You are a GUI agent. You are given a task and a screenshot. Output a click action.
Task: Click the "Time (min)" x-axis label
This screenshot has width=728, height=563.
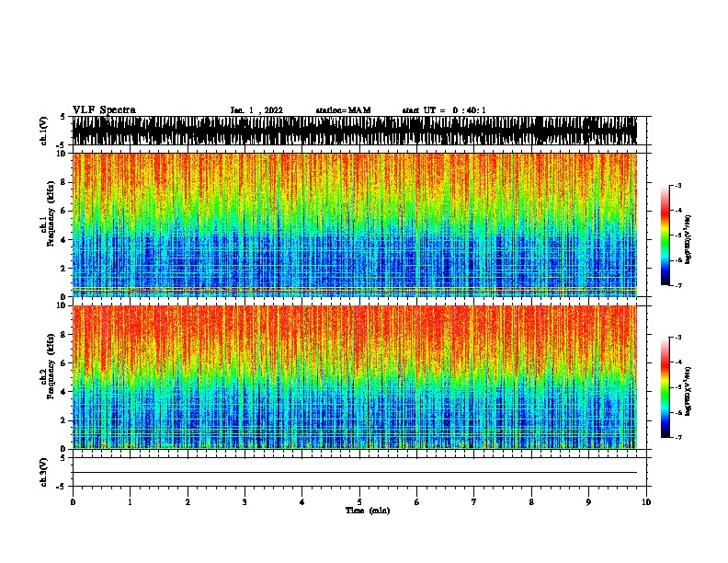(x=368, y=511)
